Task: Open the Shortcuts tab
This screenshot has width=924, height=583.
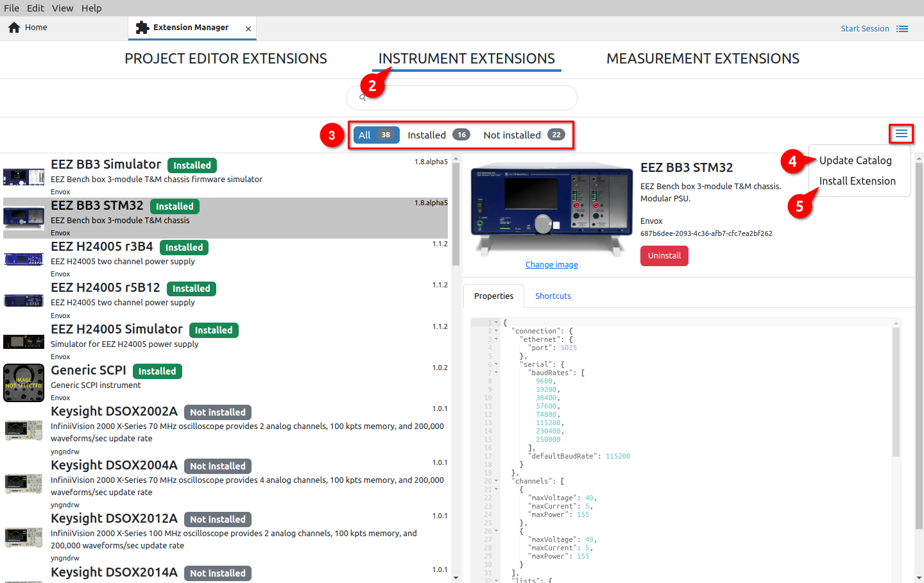Action: click(553, 296)
